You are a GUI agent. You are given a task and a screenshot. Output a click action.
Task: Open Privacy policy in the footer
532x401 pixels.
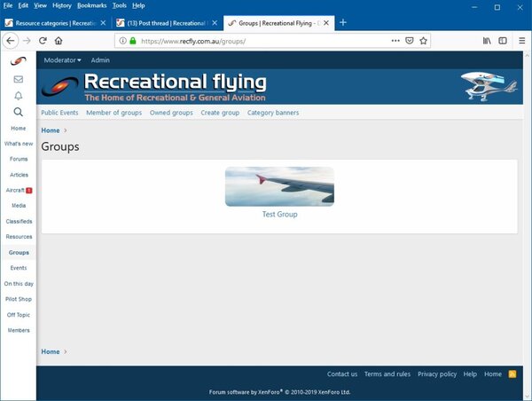pos(437,374)
